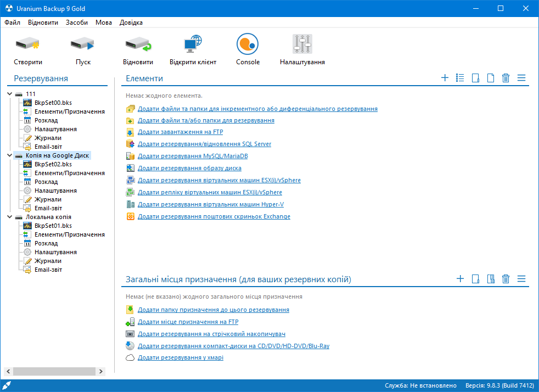Click Додати резервування віртуальних машин ESX(i)/vSphere link

(220, 180)
